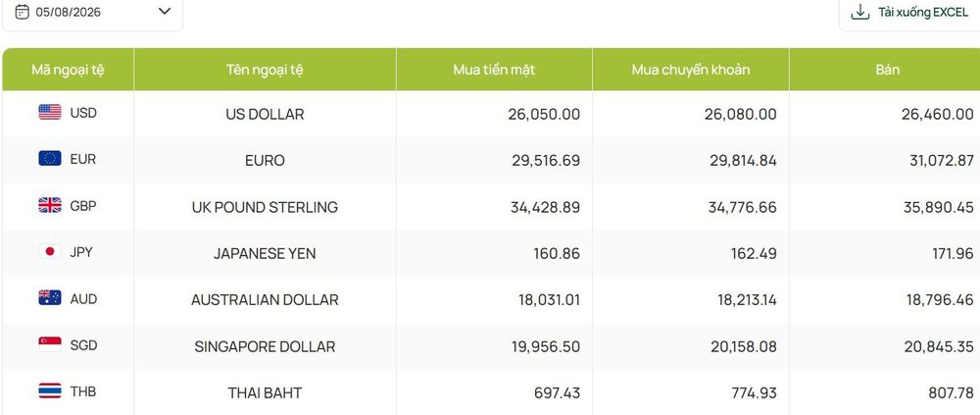Click the Thailand flag icon for THB

50,391
